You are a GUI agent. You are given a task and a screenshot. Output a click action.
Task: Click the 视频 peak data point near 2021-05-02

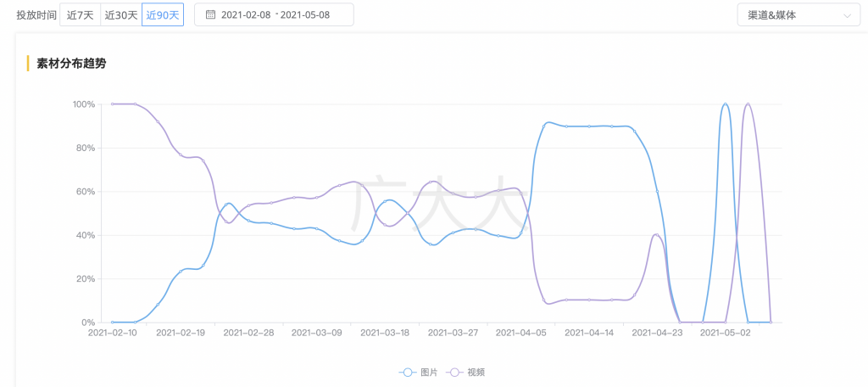[748, 104]
